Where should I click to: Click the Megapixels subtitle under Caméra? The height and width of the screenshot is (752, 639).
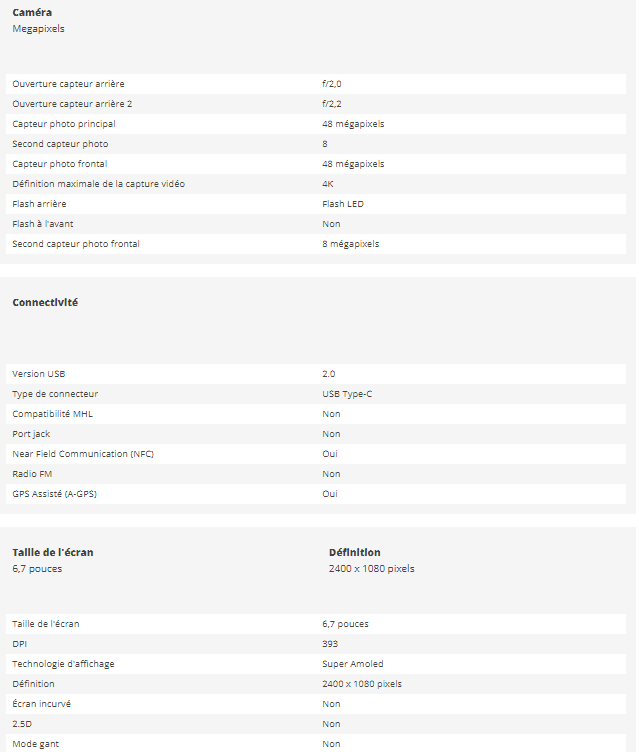point(38,29)
